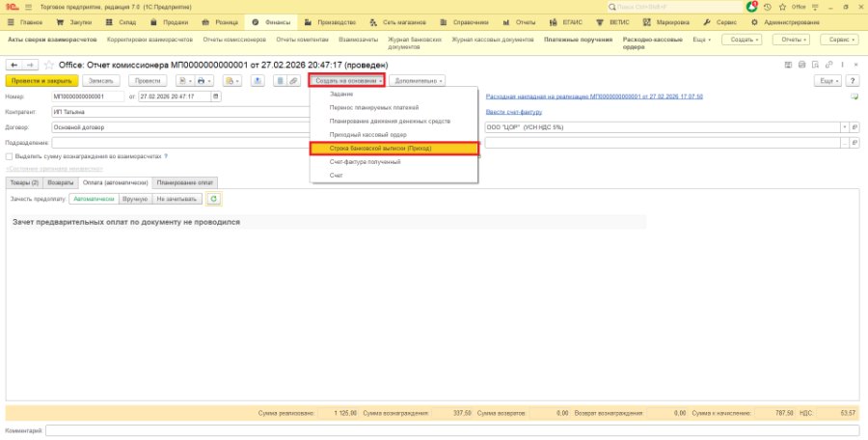This screenshot has width=868, height=440.
Task: Open the 'Продажи' section in the main menu
Action: 170,23
